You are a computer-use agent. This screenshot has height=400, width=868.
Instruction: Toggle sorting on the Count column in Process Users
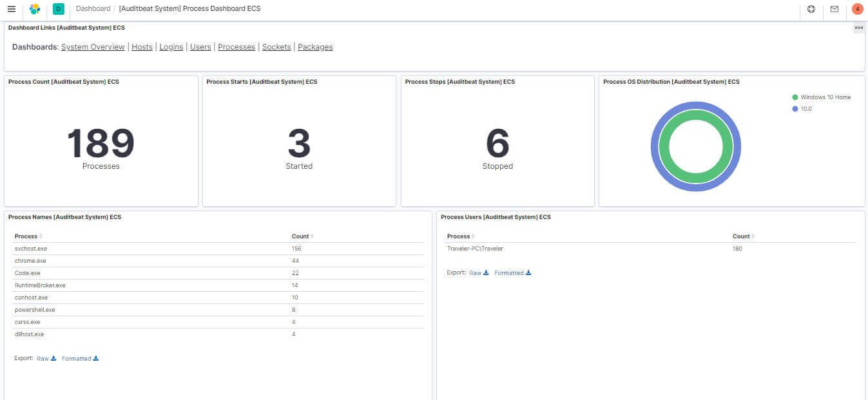[x=741, y=236]
